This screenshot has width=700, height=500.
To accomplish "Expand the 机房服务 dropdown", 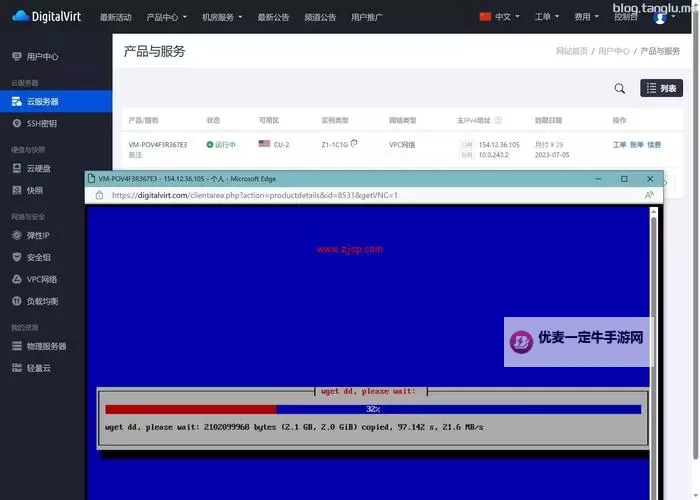I will point(222,17).
